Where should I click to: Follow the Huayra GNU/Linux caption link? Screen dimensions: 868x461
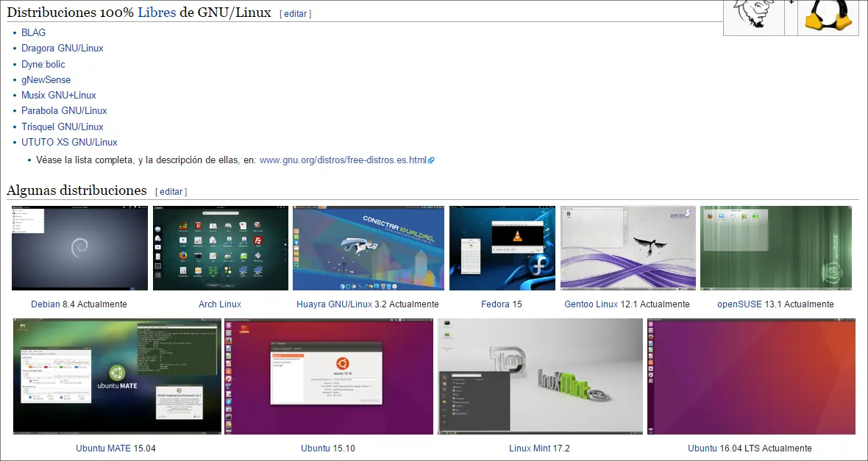[x=334, y=304]
